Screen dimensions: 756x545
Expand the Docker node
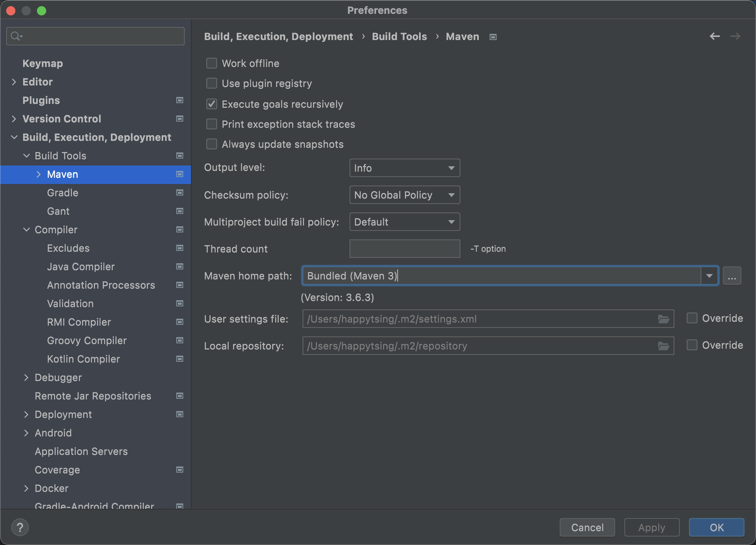(27, 488)
